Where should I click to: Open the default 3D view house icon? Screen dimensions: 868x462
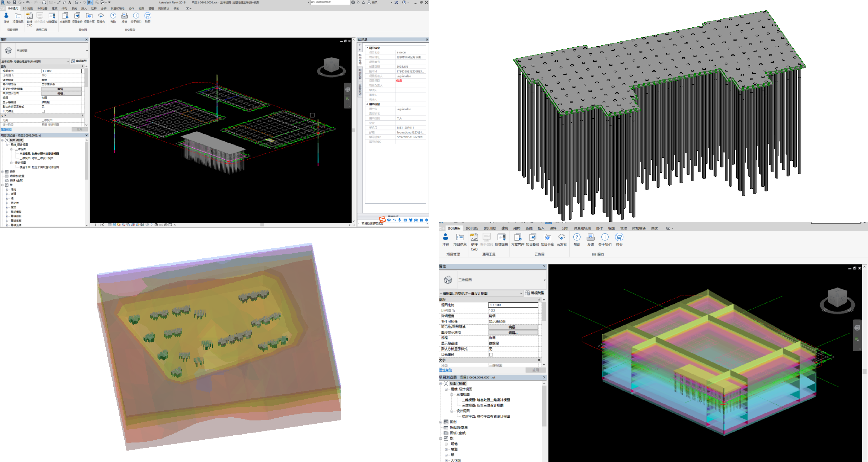[x=76, y=2]
